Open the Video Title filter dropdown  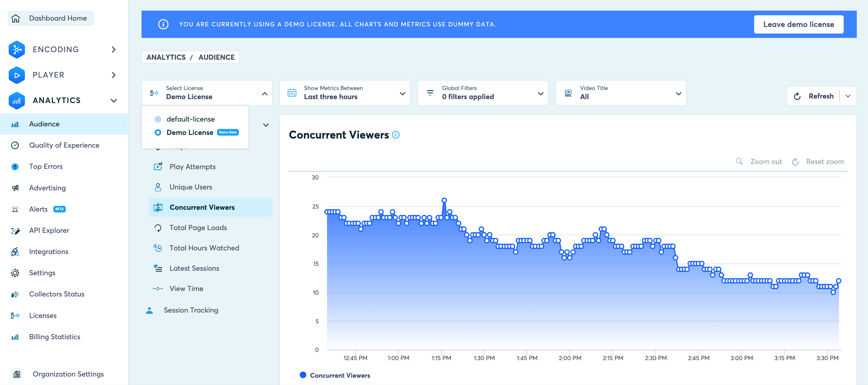620,93
